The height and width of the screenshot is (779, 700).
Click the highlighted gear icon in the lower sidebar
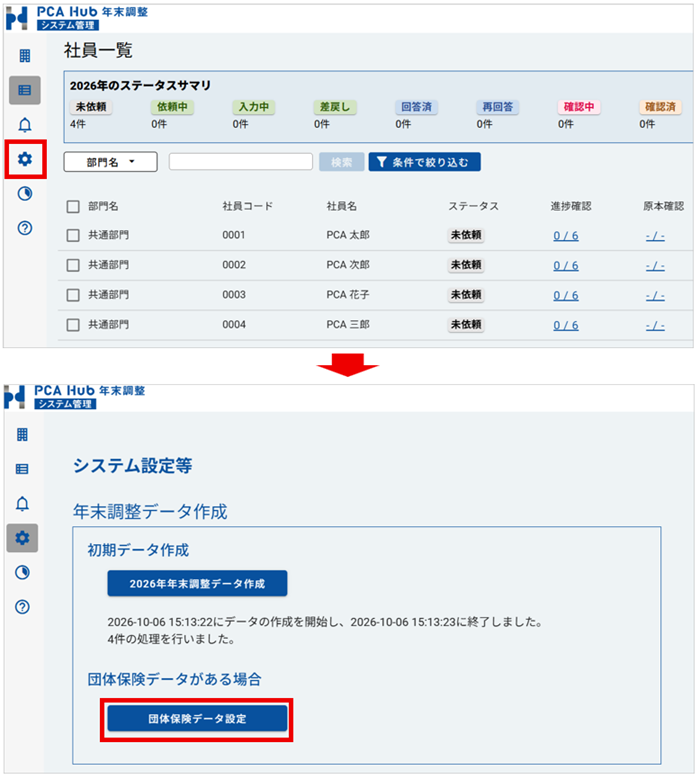22,538
